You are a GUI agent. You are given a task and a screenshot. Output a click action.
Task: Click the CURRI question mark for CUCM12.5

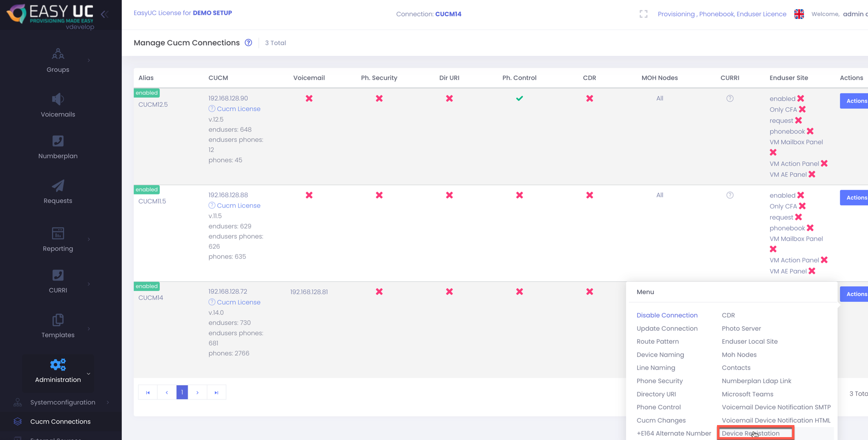(730, 99)
